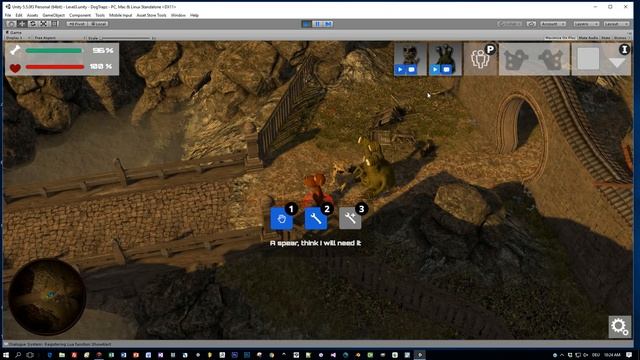Image resolution: width=640 pixels, height=360 pixels.
Task: Open the Component menu
Action: tap(80, 15)
